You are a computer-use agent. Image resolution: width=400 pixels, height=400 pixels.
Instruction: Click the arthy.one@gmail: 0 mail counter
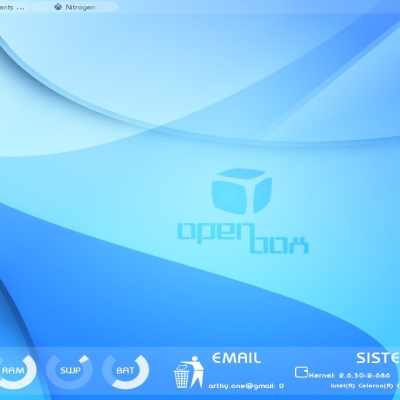[246, 386]
